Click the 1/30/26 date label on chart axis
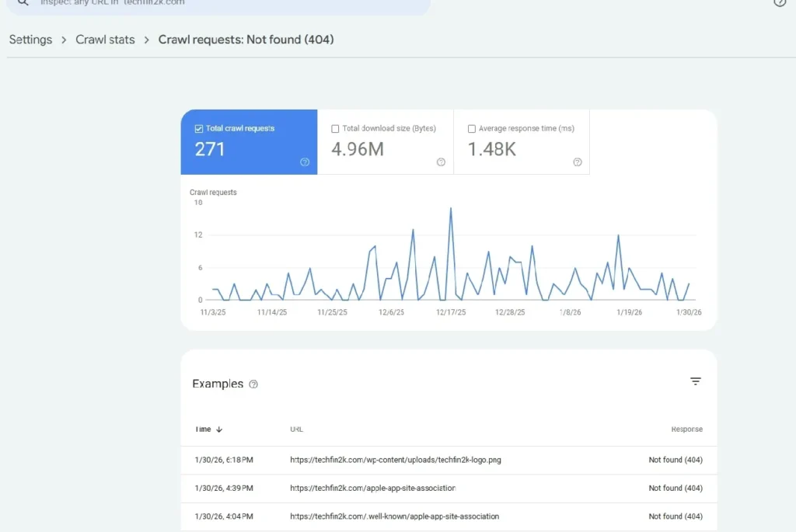Viewport: 796px width, 532px height. (x=689, y=312)
